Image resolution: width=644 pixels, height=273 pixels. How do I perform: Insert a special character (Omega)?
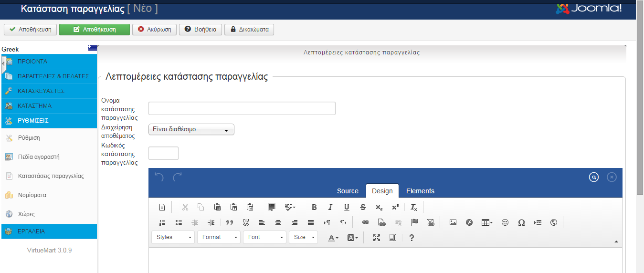pos(521,222)
